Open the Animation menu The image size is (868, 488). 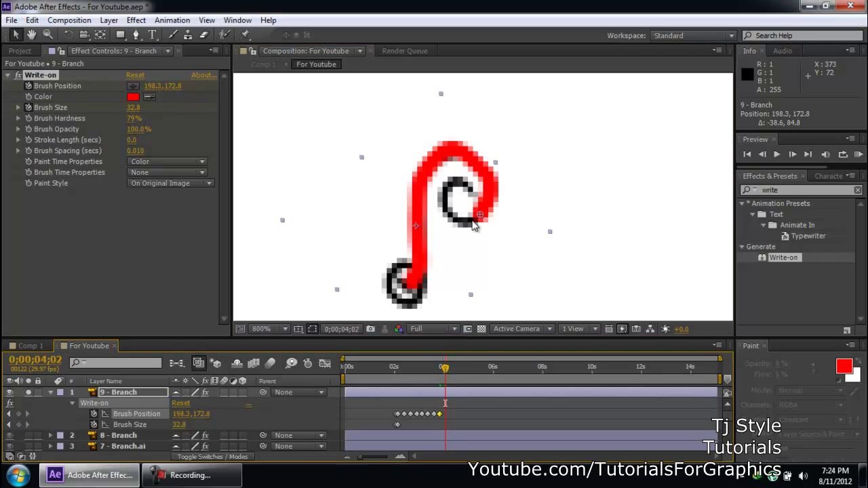(172, 20)
